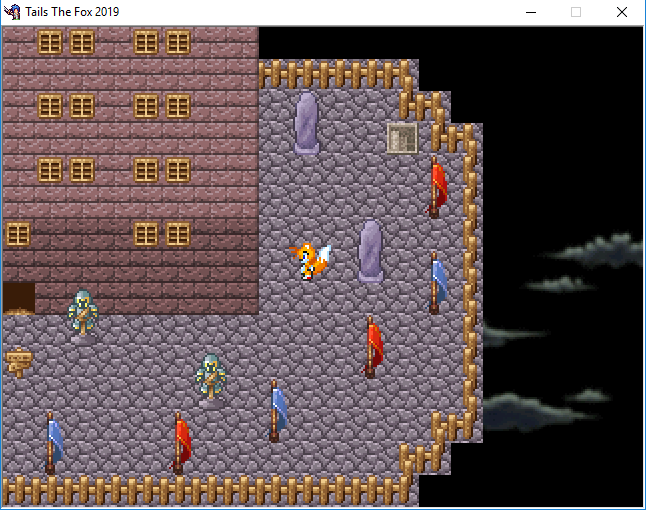Click the blue flag right of the lower statue

(x=277, y=411)
